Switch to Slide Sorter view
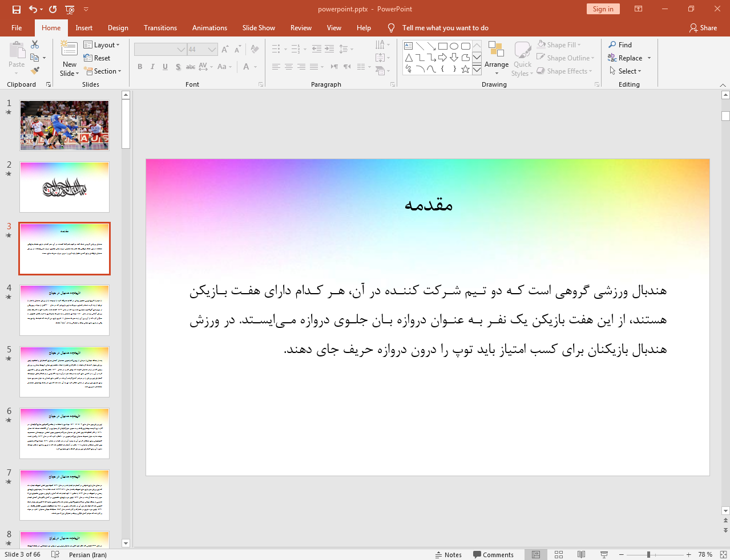Viewport: 730px width, 560px height. [x=559, y=554]
